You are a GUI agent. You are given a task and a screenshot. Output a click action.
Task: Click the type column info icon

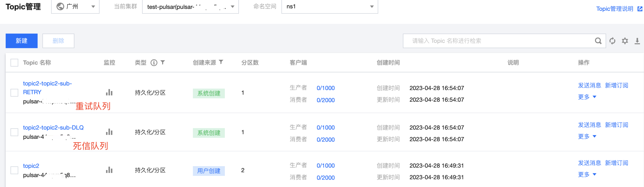coord(154,62)
